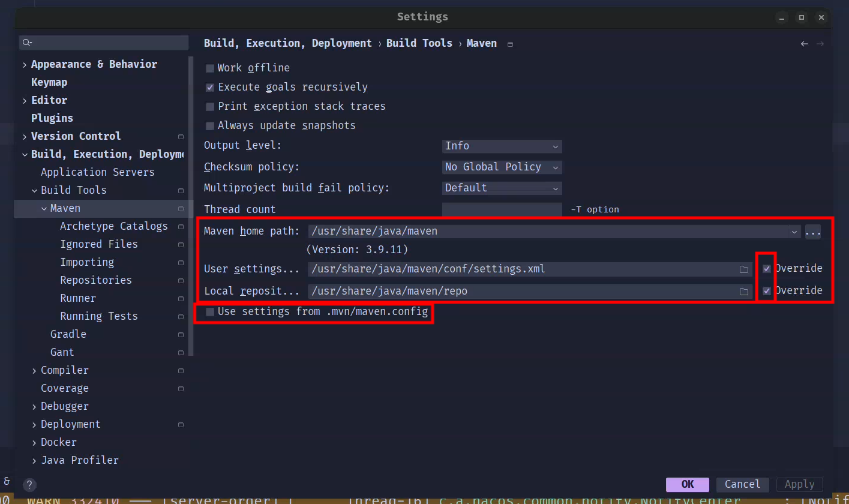The height and width of the screenshot is (504, 849).
Task: Click the search magnifier icon
Action: pyautogui.click(x=26, y=43)
